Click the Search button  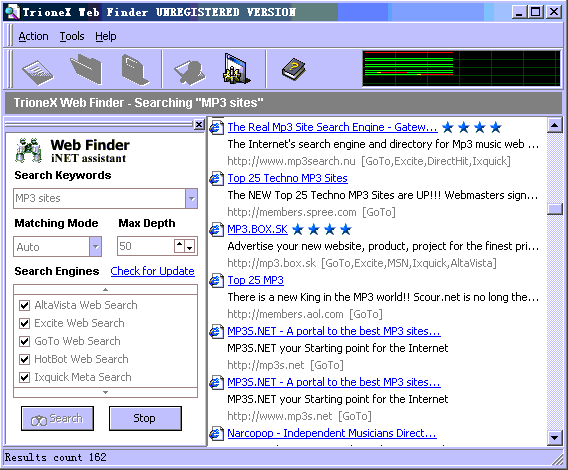click(57, 419)
